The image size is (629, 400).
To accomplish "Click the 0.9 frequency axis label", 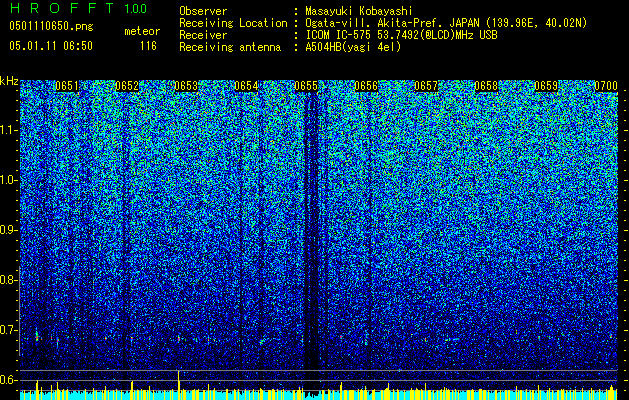I will [x=9, y=230].
